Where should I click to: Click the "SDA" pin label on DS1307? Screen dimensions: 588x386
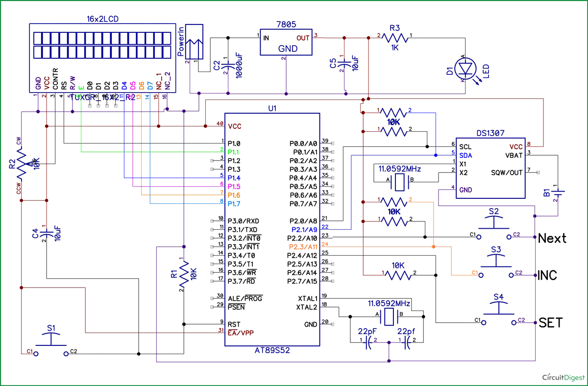(x=465, y=155)
